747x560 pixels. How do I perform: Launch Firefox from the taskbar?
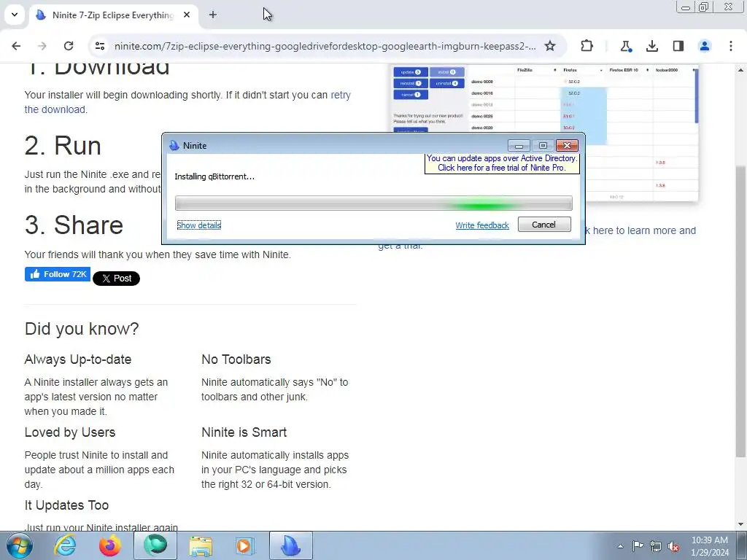tap(109, 545)
